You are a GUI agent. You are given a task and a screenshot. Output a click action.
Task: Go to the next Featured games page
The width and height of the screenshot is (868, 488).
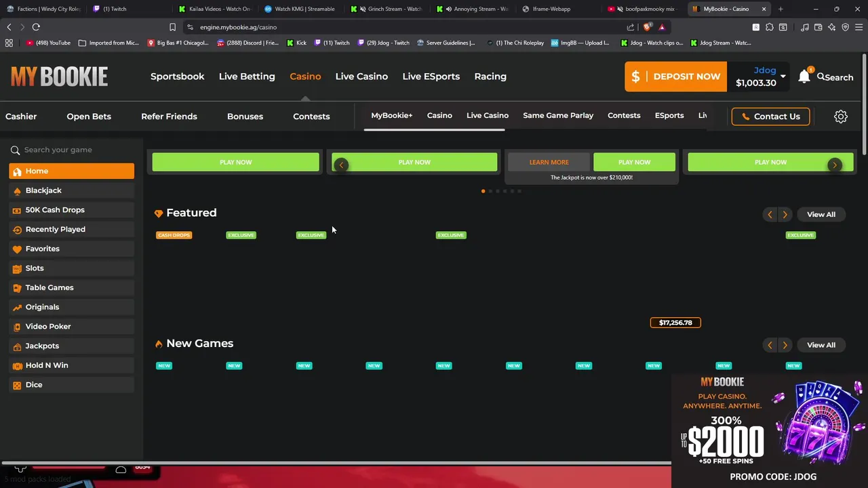(x=785, y=214)
